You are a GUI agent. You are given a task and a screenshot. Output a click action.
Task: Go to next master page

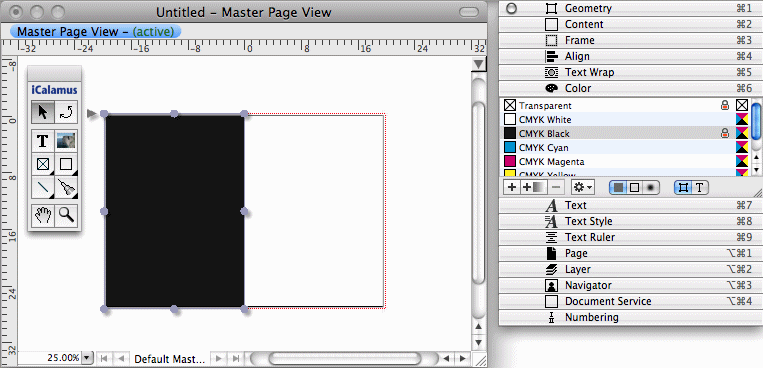[220, 359]
